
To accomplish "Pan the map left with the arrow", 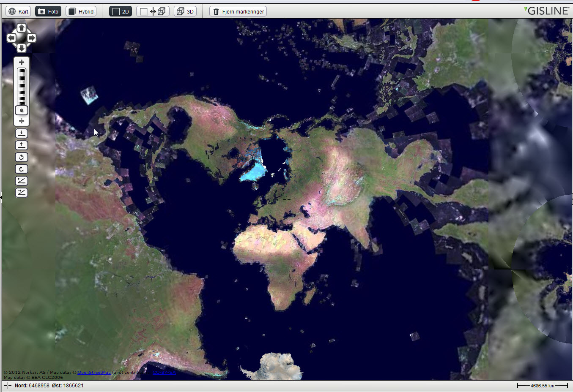I will [x=11, y=38].
